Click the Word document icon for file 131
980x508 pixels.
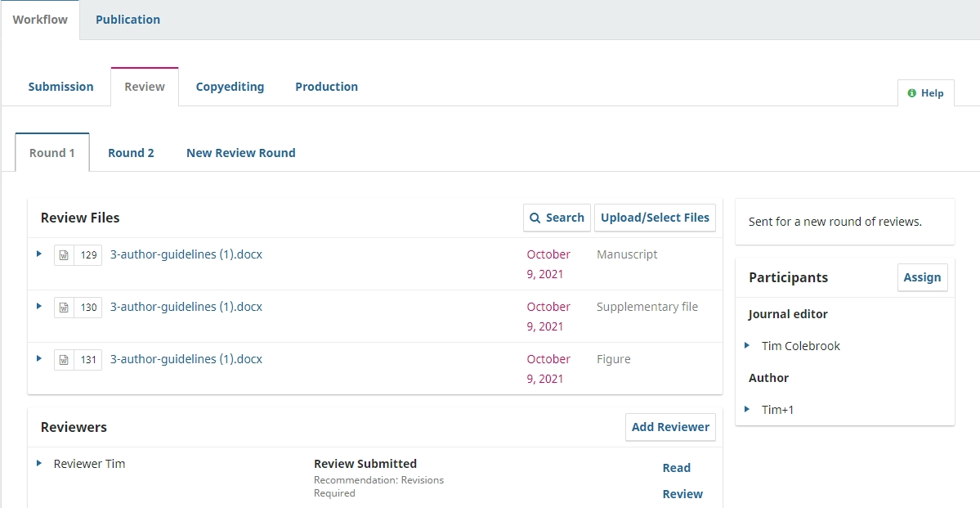pyautogui.click(x=64, y=360)
